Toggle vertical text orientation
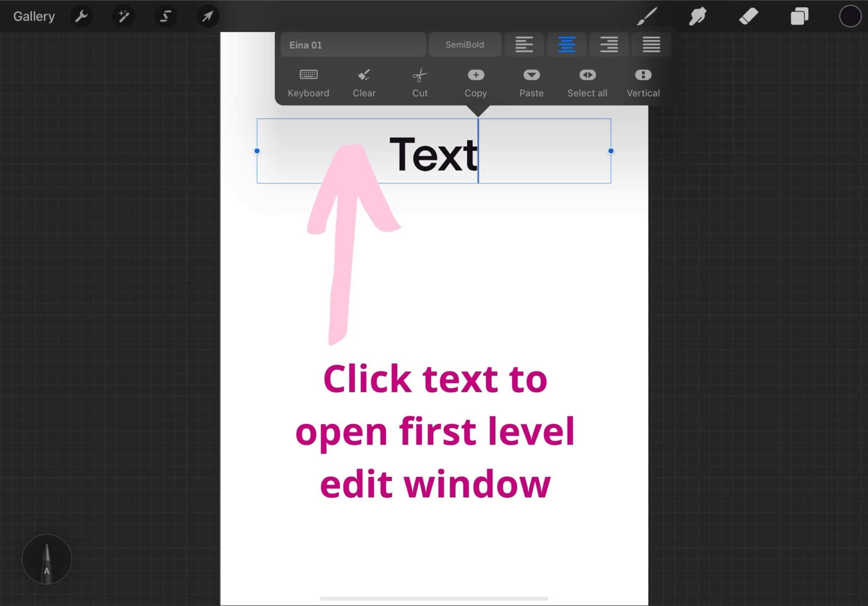The width and height of the screenshot is (868, 606). (643, 81)
